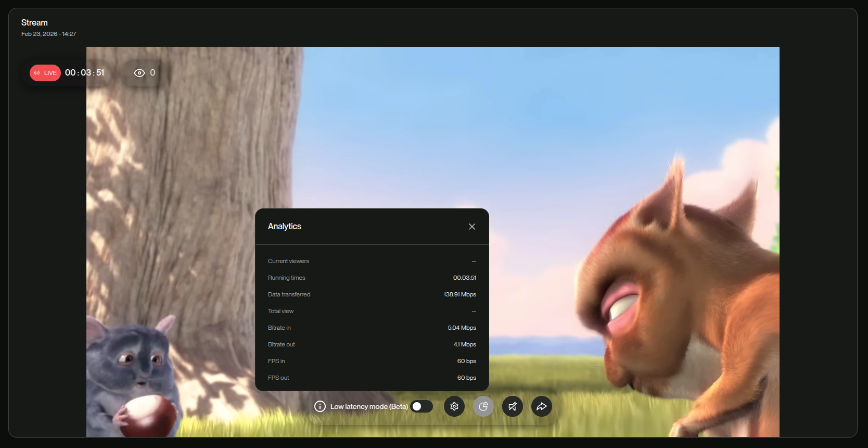Select the Bitrate out label
The height and width of the screenshot is (448, 868).
coord(282,344)
